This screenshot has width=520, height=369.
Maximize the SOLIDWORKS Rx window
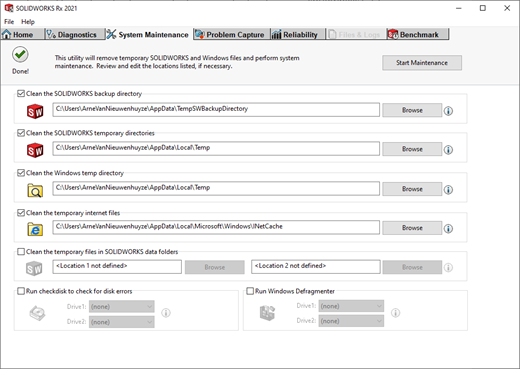tap(483, 8)
